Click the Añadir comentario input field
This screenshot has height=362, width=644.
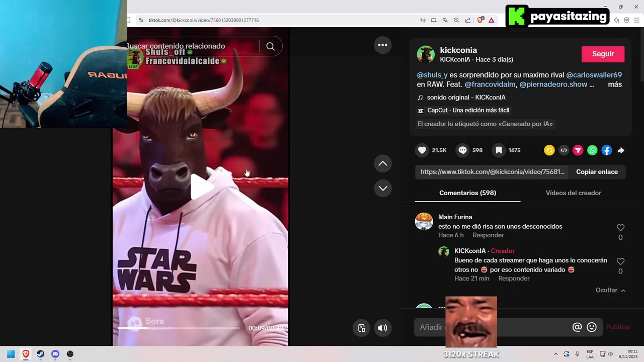coord(492,327)
